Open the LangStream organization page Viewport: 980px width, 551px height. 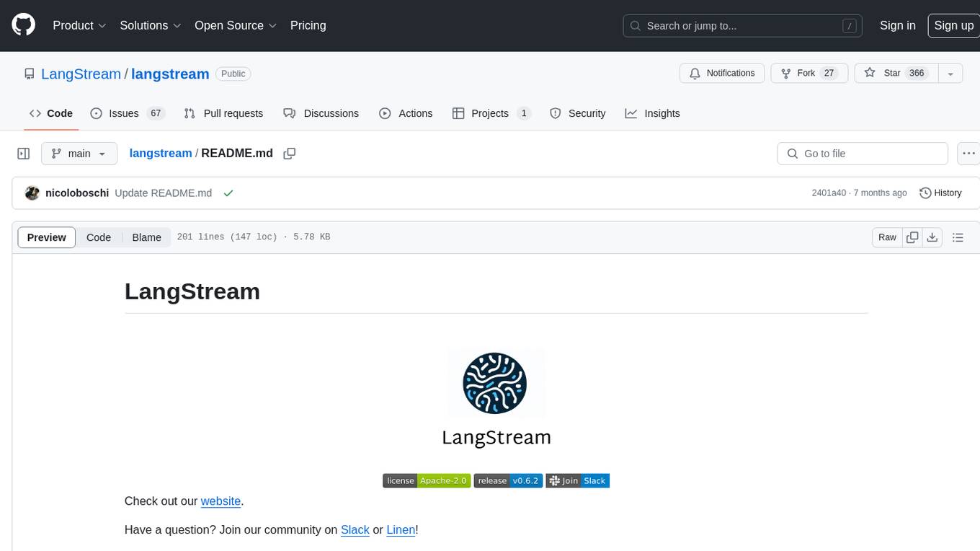click(x=81, y=74)
